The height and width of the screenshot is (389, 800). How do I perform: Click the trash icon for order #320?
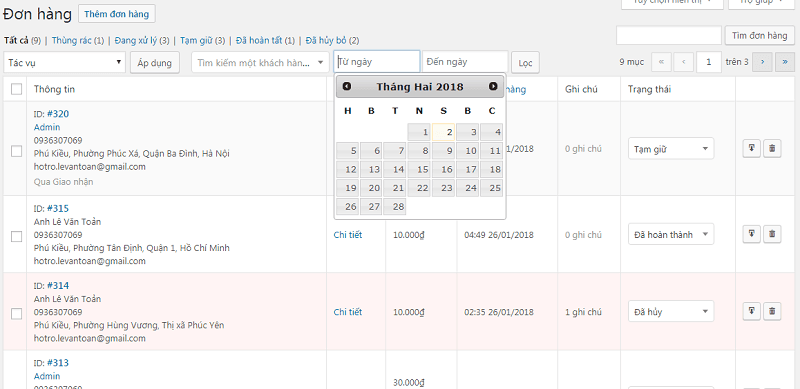(x=772, y=149)
